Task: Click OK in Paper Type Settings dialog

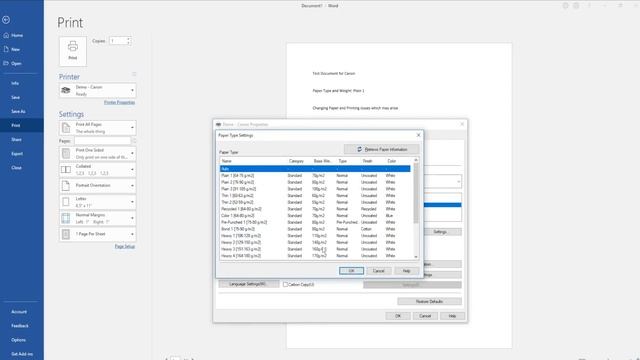Action: click(x=351, y=271)
